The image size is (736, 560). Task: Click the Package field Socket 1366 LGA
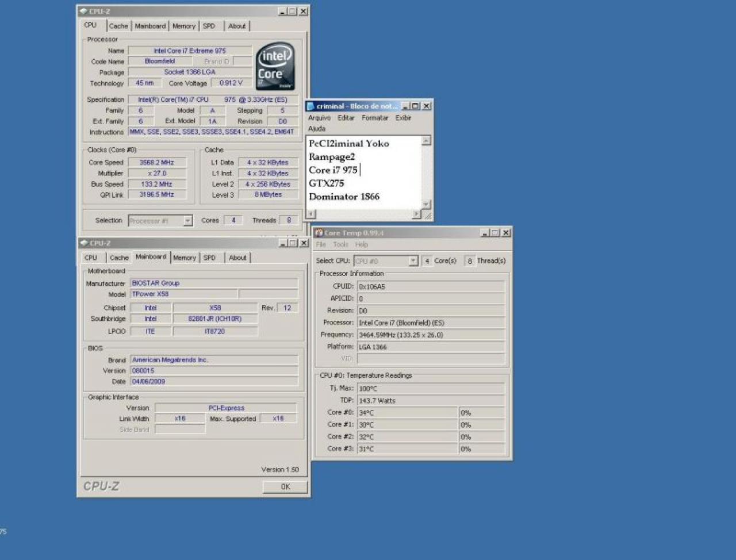(x=190, y=72)
